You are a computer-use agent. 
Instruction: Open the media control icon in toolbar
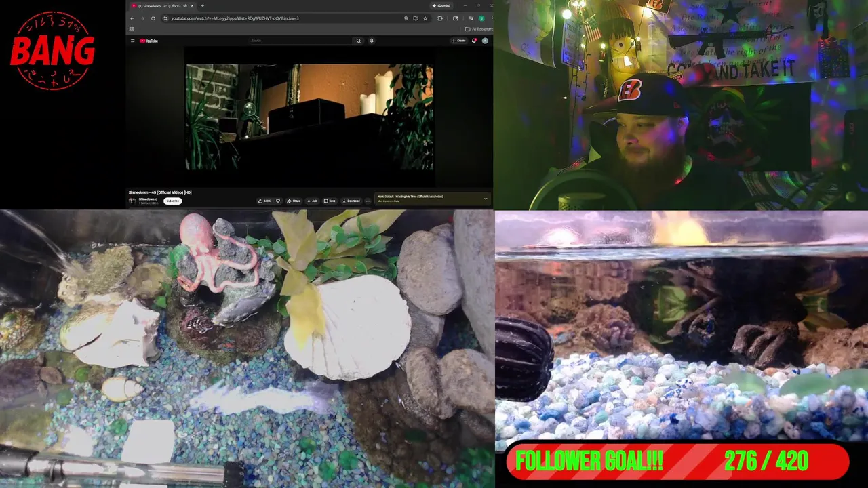pyautogui.click(x=471, y=18)
